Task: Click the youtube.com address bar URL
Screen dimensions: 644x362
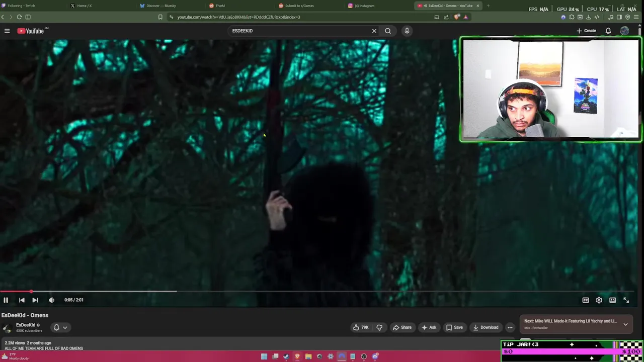Action: (x=238, y=17)
